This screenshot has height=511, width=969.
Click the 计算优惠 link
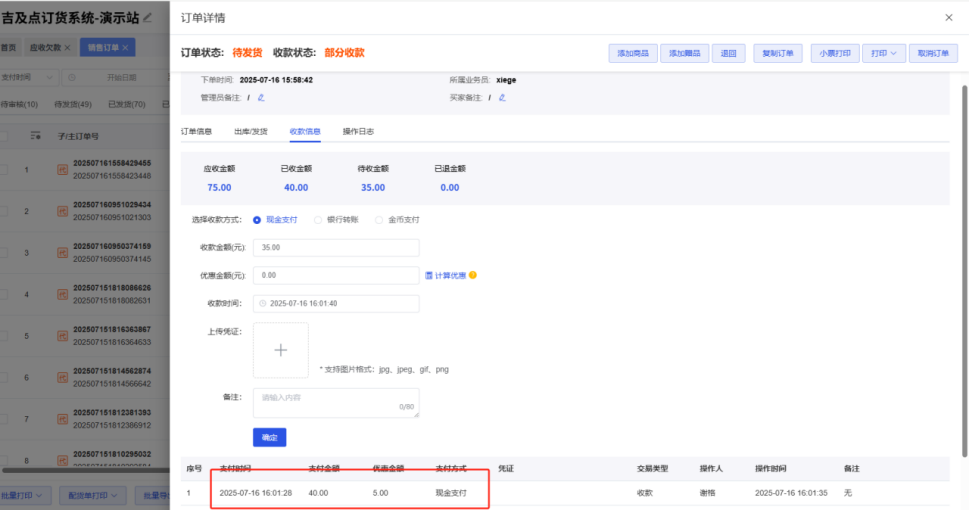(x=451, y=276)
